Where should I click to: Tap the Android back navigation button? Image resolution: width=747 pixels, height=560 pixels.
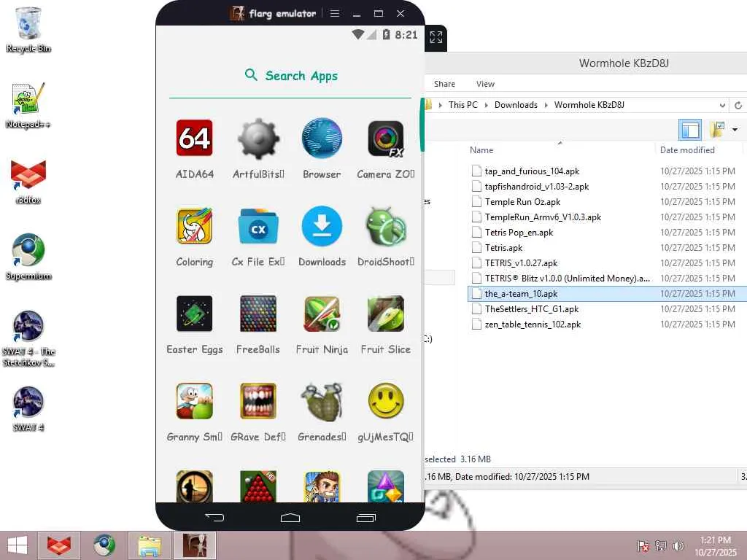click(214, 517)
